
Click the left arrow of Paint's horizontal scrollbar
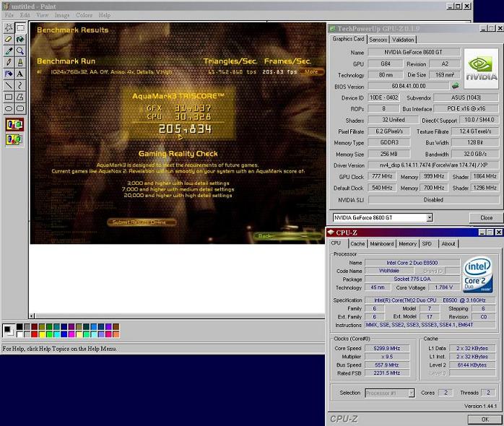pyautogui.click(x=32, y=316)
